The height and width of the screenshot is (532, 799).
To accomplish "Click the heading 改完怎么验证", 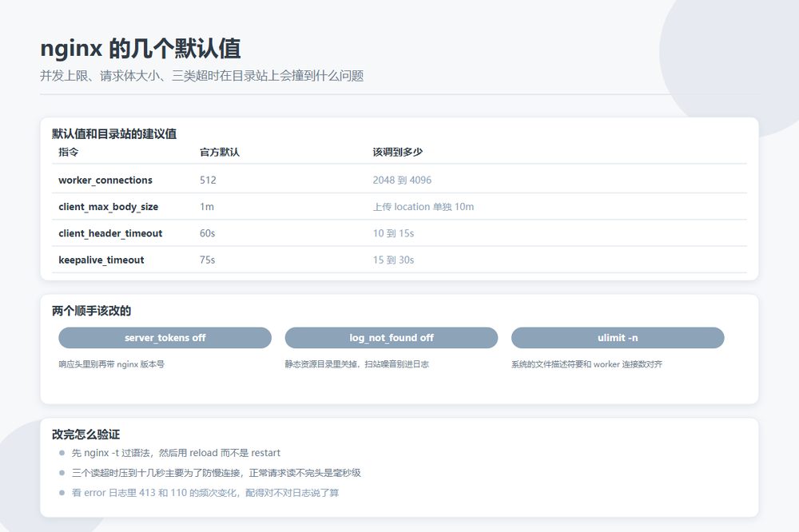I will [x=86, y=435].
